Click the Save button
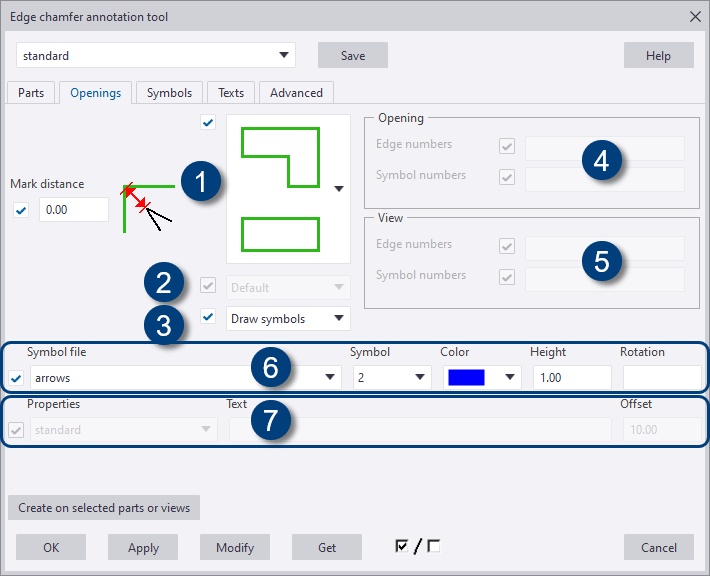710x576 pixels. 353,55
